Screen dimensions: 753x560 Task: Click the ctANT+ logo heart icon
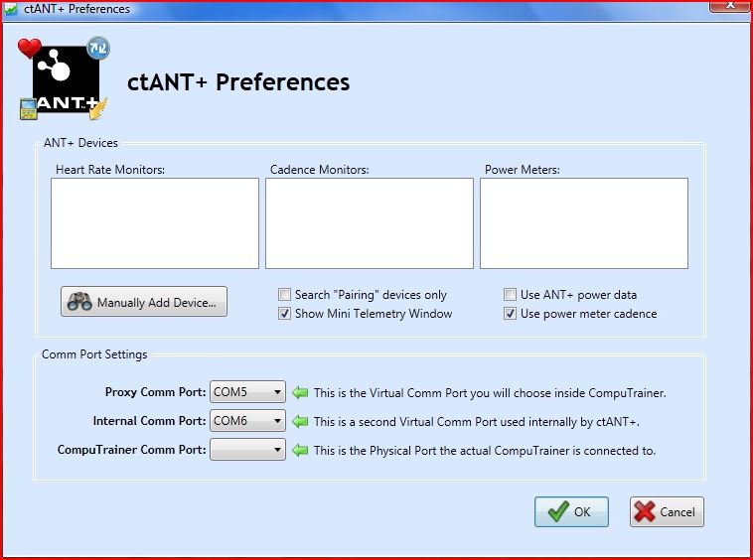click(30, 48)
